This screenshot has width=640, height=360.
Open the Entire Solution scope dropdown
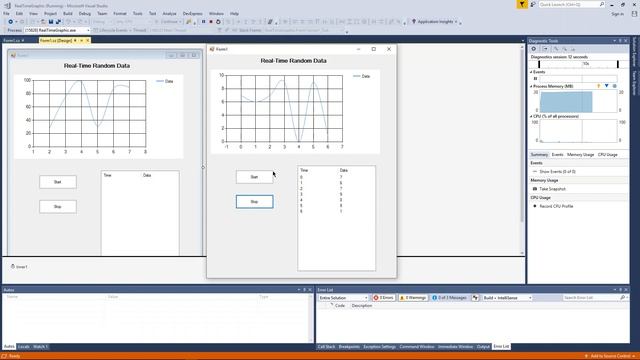344,298
